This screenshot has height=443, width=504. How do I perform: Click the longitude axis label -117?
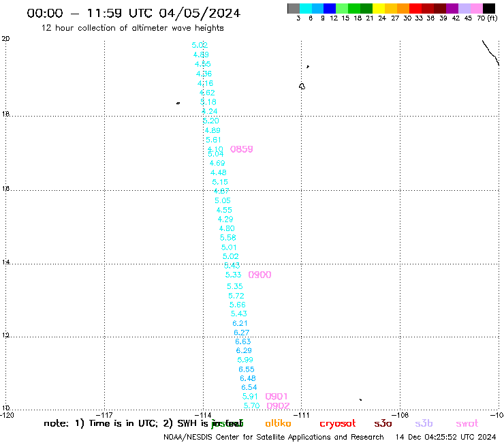pos(104,415)
